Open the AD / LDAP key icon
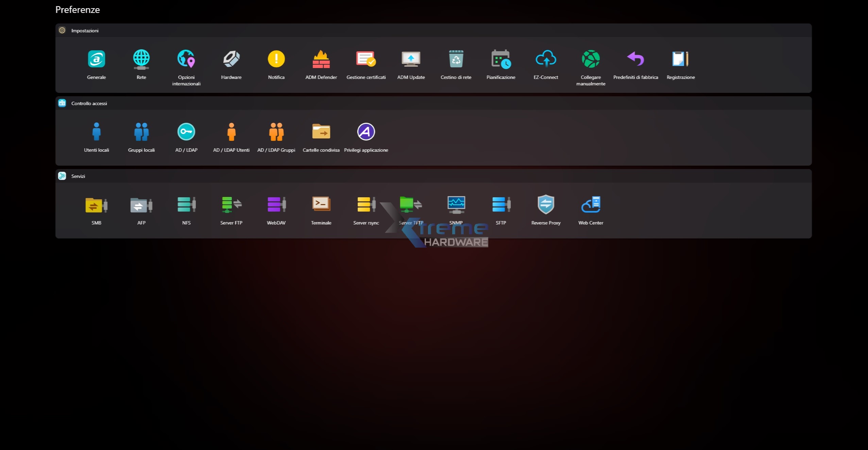The height and width of the screenshot is (450, 868). pyautogui.click(x=186, y=132)
